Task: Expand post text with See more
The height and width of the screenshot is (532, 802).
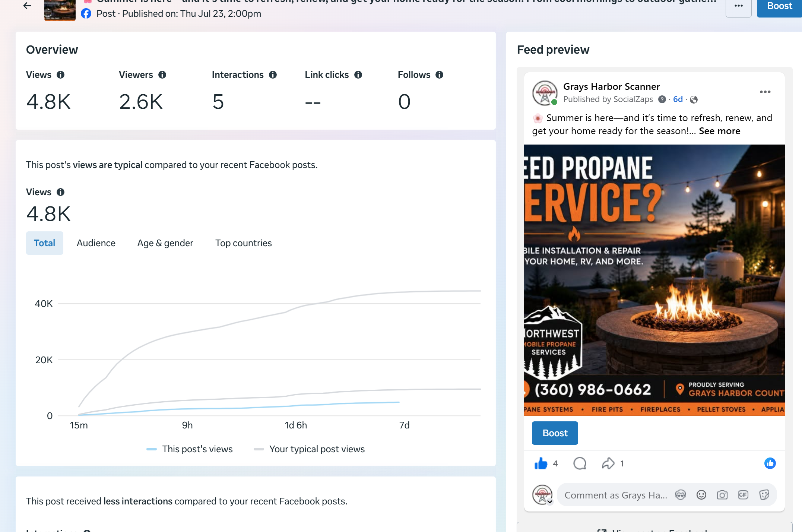Action: click(720, 131)
